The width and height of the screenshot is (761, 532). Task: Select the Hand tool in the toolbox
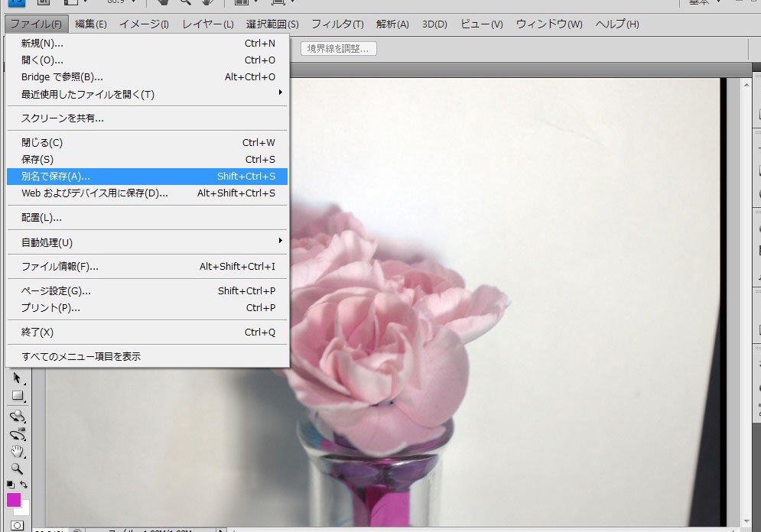(17, 452)
